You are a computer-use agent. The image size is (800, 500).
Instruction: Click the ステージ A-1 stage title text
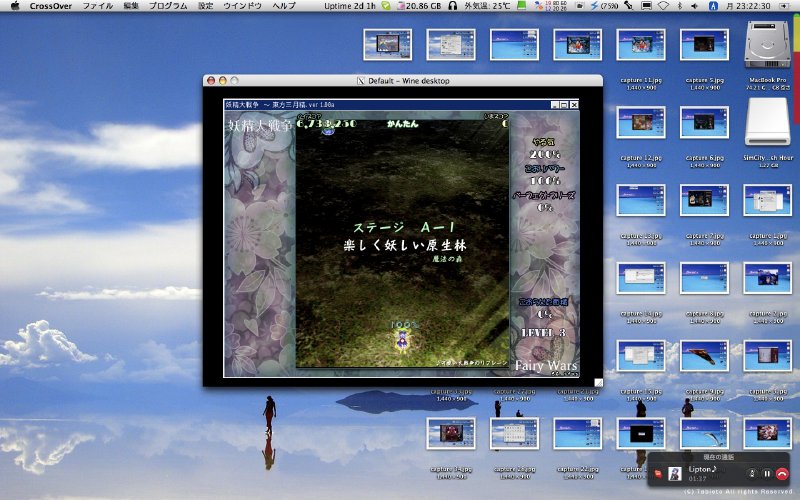pyautogui.click(x=403, y=228)
